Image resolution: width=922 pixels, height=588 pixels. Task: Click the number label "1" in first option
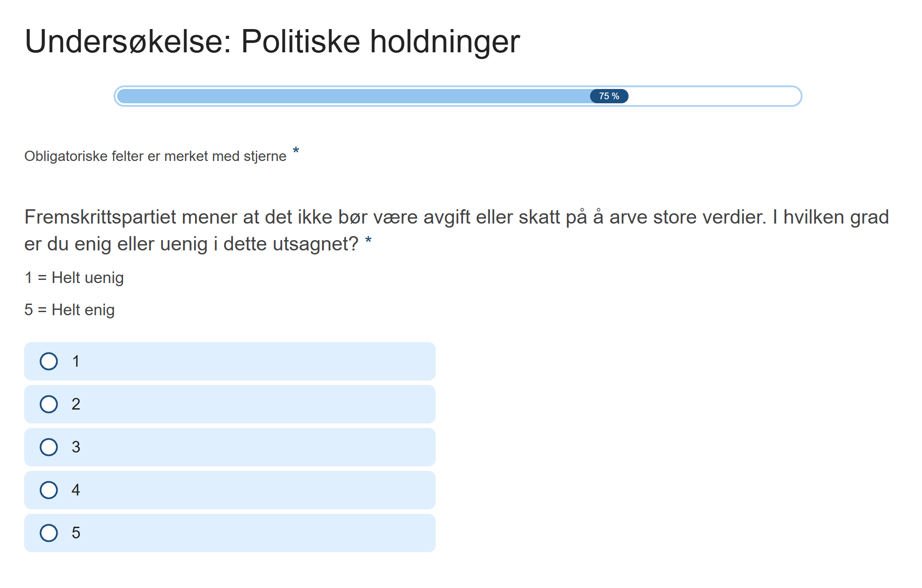click(x=76, y=361)
